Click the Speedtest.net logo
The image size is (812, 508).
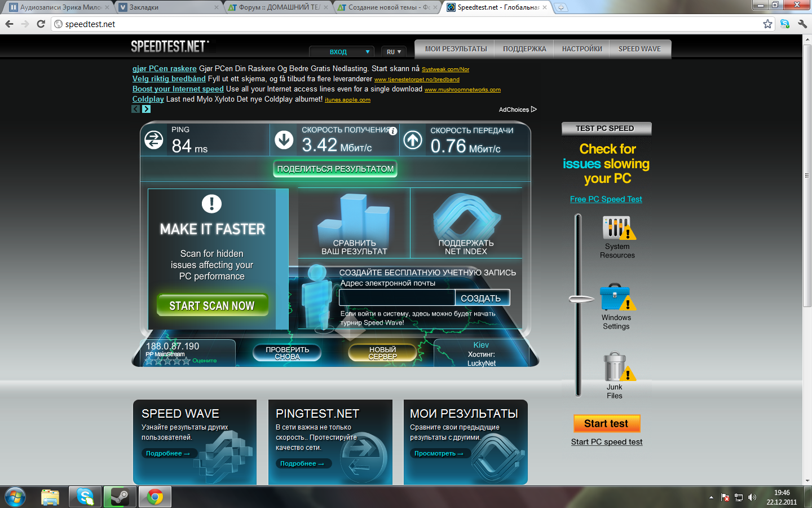[x=170, y=46]
